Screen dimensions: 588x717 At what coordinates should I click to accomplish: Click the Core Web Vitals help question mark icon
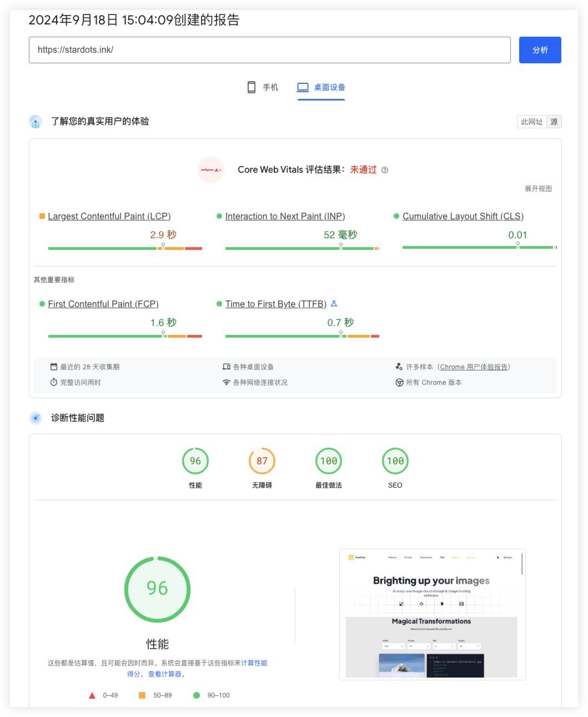(385, 169)
